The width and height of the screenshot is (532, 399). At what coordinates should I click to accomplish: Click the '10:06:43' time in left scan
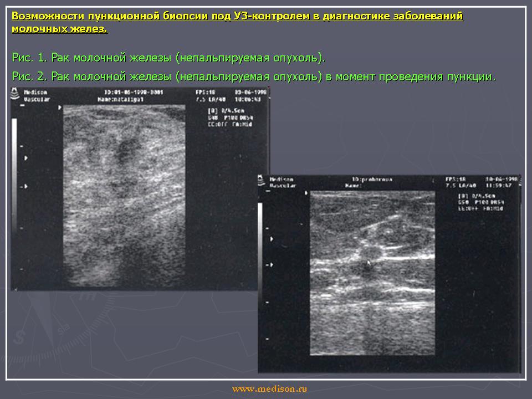(248, 99)
